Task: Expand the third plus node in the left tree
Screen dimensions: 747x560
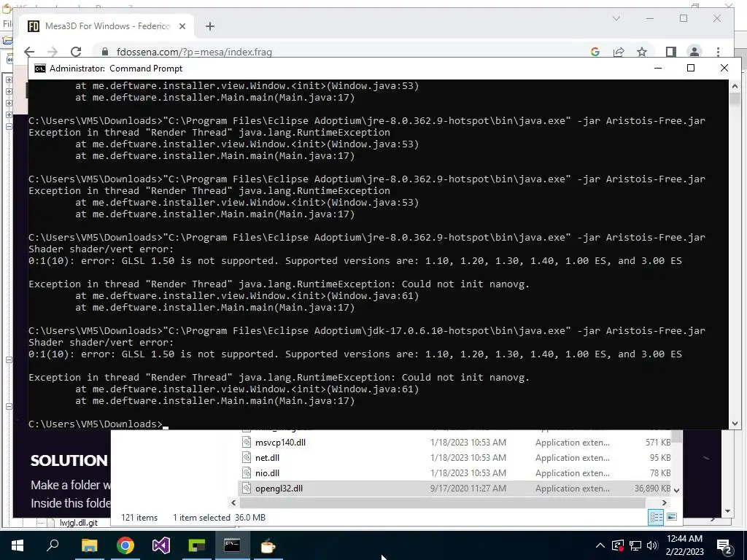Action: pos(9,103)
